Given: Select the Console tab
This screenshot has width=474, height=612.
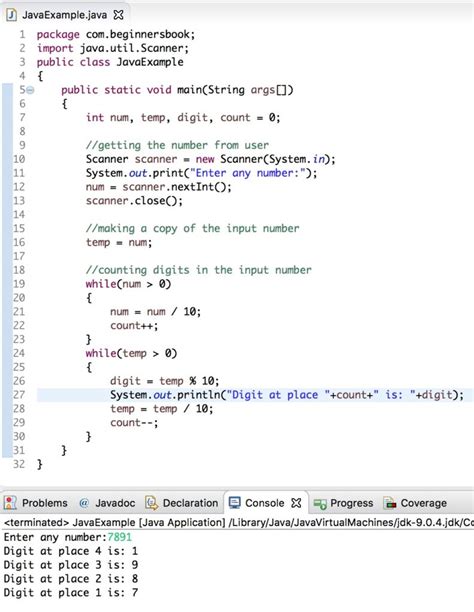Looking at the screenshot, I should [264, 503].
